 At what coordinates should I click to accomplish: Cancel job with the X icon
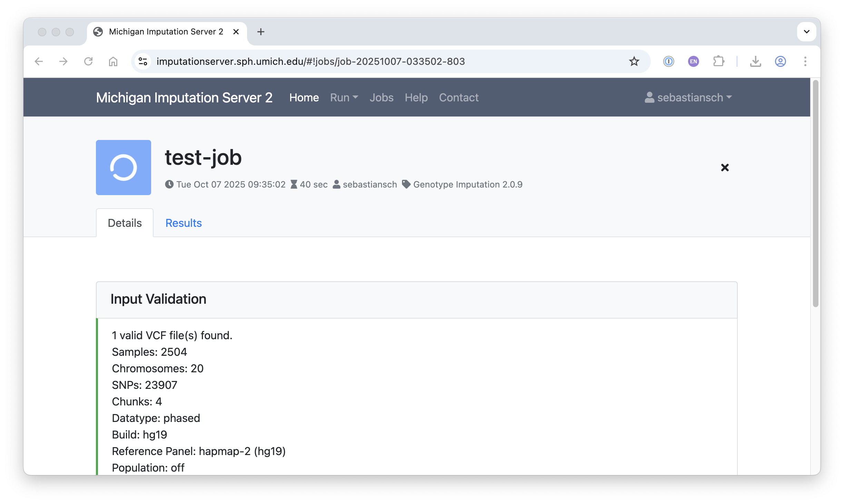click(725, 168)
